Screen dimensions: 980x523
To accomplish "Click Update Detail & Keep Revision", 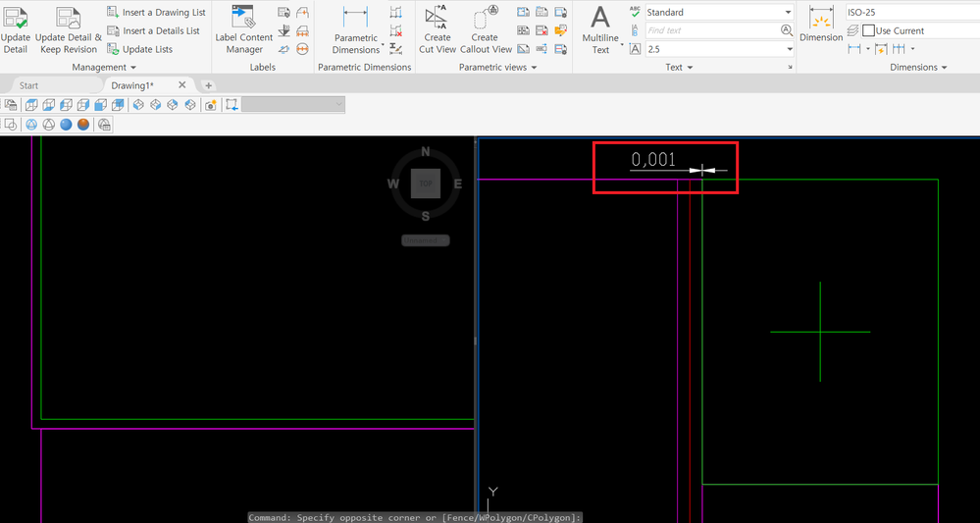I will pyautogui.click(x=68, y=29).
